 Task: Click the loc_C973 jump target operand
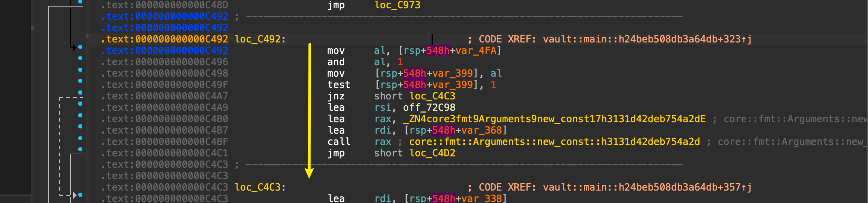click(397, 5)
